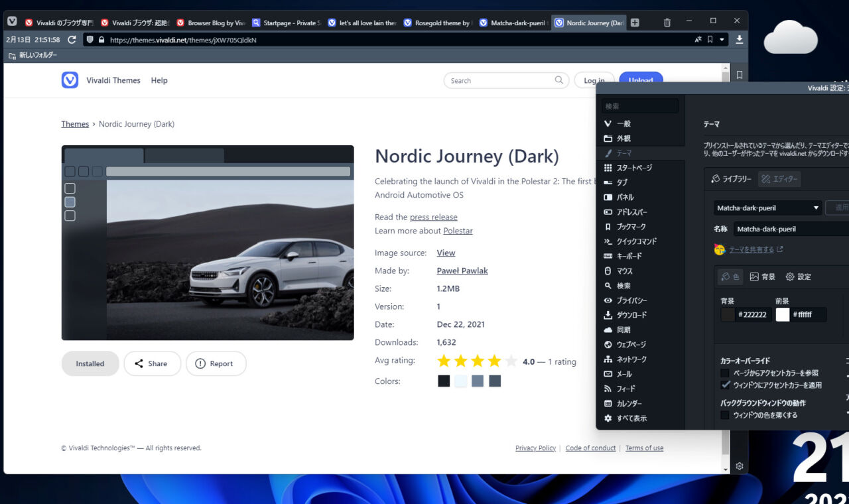849x504 pixels.
Task: Click the 前景 white color swatch
Action: (x=783, y=314)
